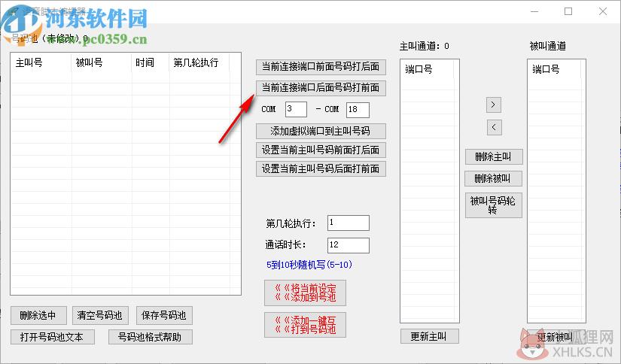
Task: Close the window
Action: pos(603,11)
